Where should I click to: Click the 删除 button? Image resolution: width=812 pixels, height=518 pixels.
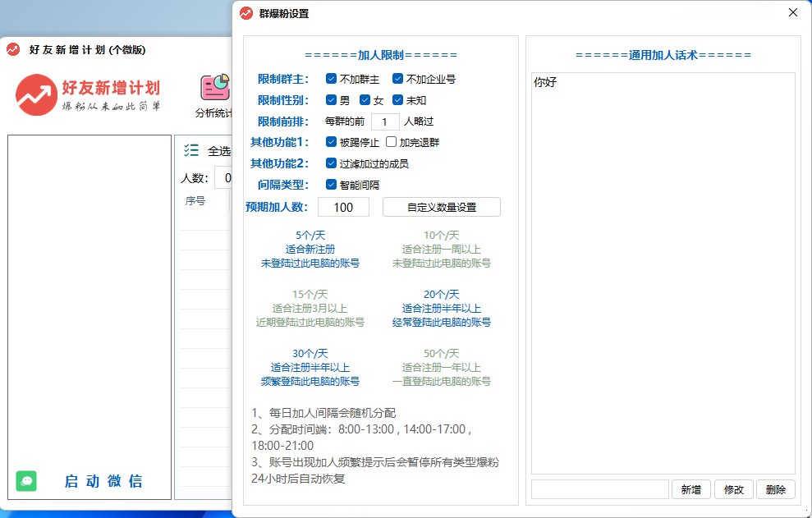click(x=775, y=489)
